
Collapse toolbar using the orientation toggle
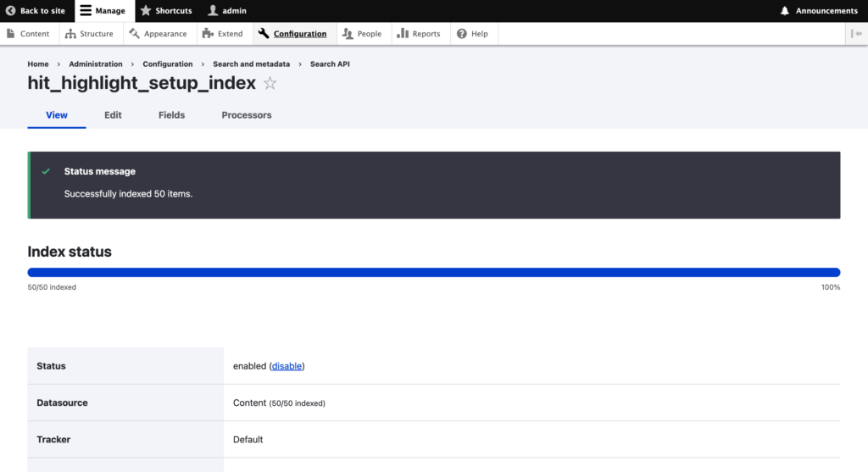(856, 34)
